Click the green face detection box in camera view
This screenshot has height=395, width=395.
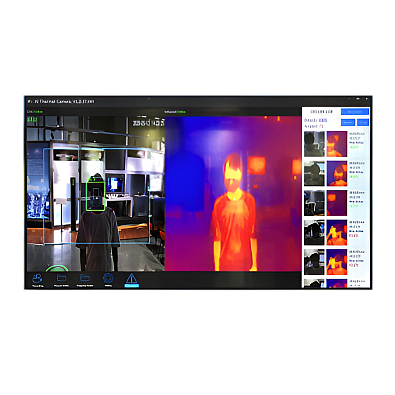point(96,196)
